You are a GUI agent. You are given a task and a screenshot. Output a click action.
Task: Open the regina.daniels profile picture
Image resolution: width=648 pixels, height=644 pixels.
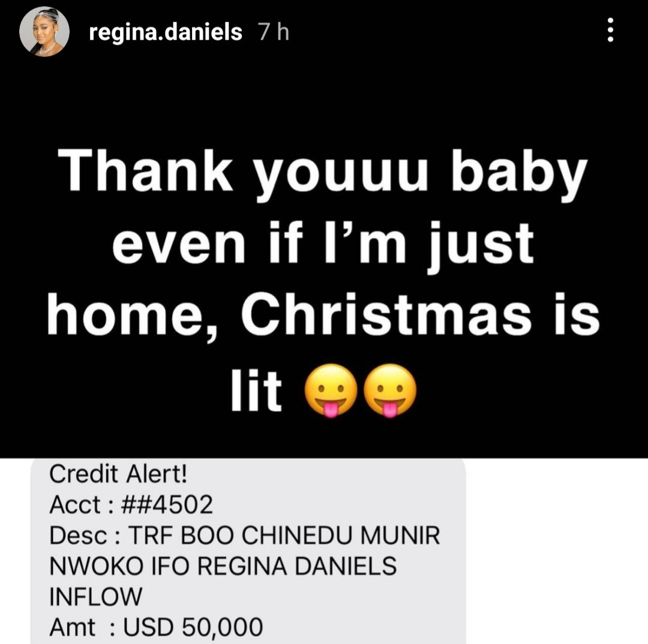tap(44, 32)
